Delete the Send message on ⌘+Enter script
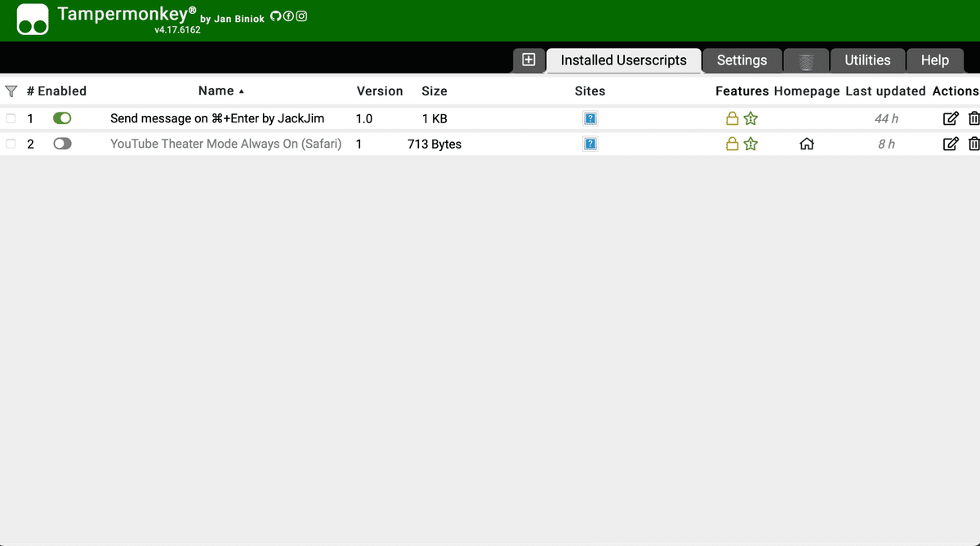 click(973, 118)
